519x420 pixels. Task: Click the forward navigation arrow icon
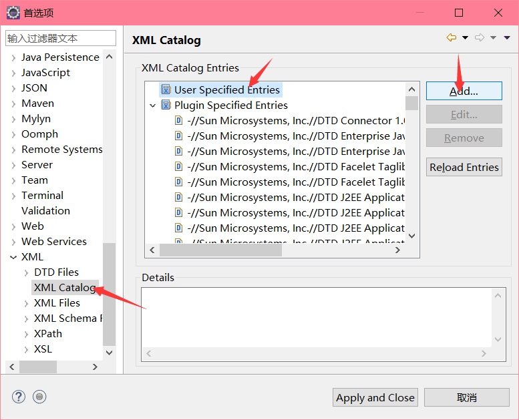pyautogui.click(x=480, y=37)
